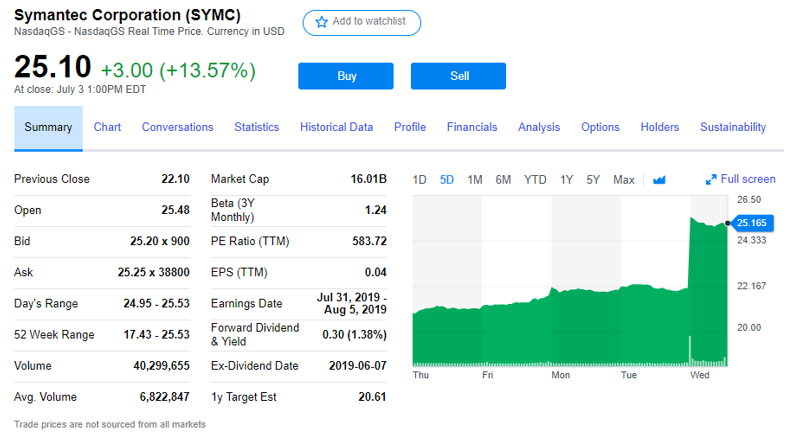The height and width of the screenshot is (443, 794).
Task: Click the Avg. Volume value 6,822,847
Action: click(165, 397)
